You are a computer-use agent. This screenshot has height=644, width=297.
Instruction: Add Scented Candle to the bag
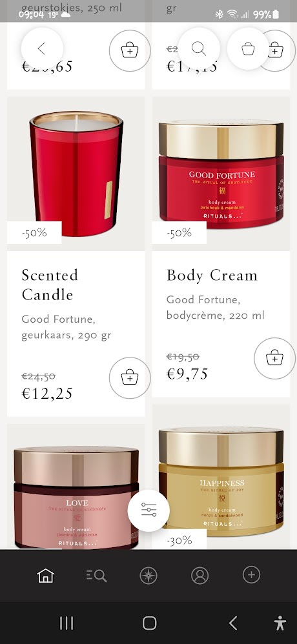pyautogui.click(x=130, y=377)
